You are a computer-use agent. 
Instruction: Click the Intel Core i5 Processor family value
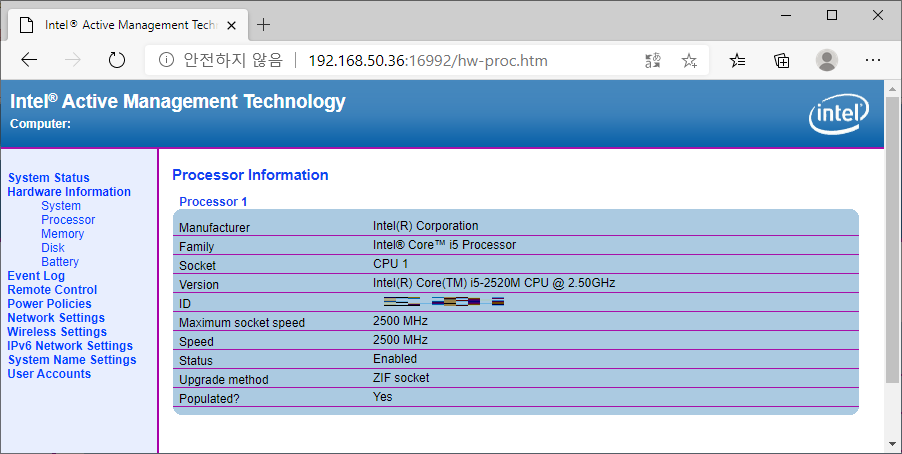point(444,245)
